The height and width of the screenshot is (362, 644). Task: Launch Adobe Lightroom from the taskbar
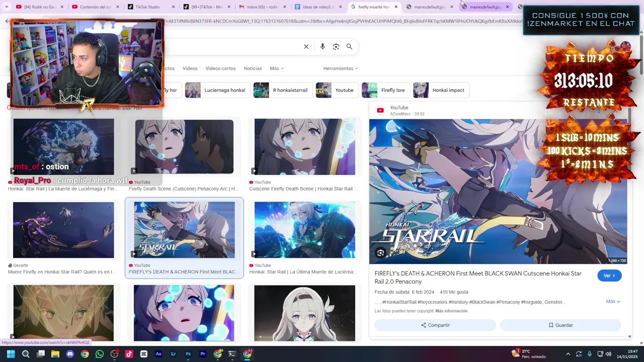(x=173, y=354)
